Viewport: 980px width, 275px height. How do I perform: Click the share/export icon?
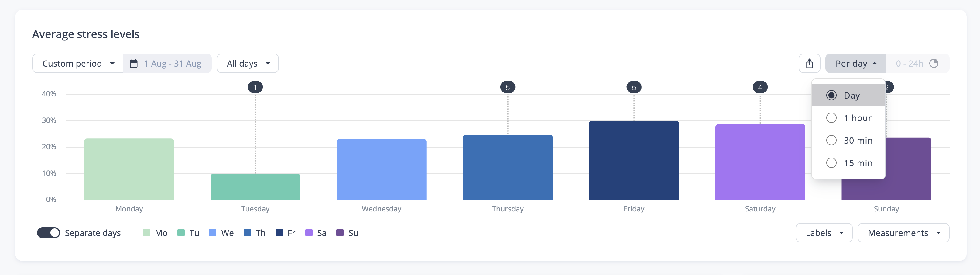tap(809, 63)
